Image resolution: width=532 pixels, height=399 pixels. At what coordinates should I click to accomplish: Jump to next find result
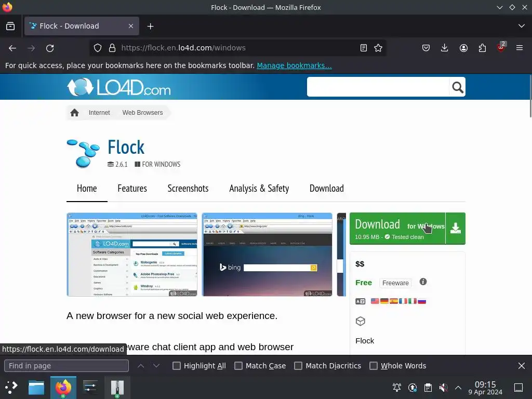coord(156,366)
